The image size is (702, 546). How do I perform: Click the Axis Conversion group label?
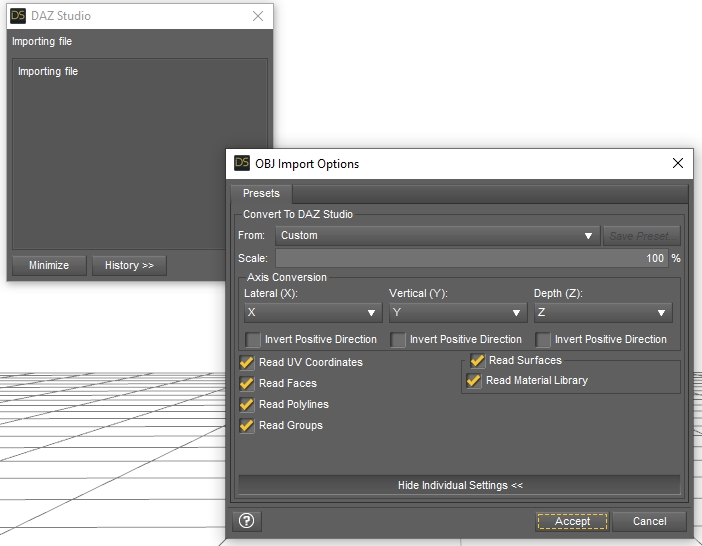tap(287, 277)
